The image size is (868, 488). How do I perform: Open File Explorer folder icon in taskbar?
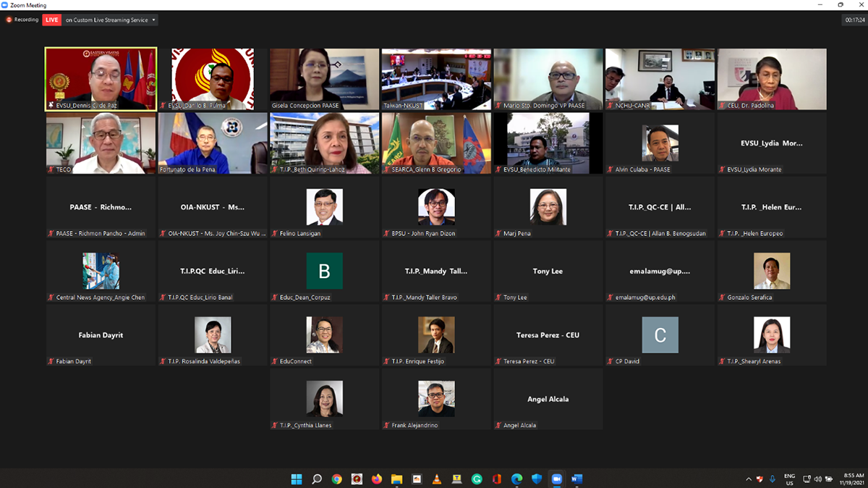pyautogui.click(x=396, y=479)
